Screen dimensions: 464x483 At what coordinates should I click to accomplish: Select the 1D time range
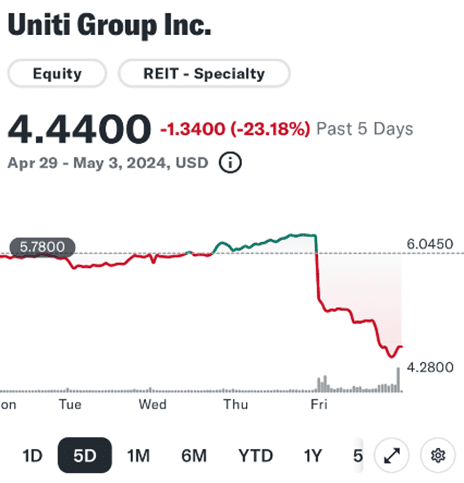click(32, 456)
